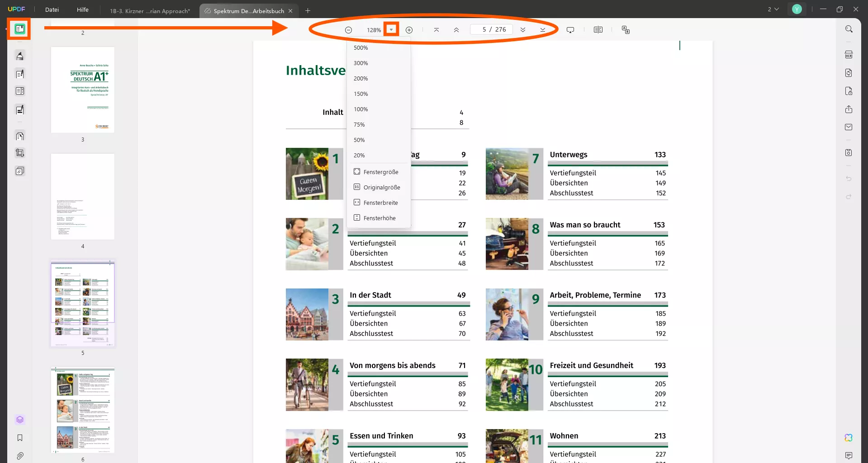Open the Hilfe menu
This screenshot has height=463, width=868.
click(x=83, y=9)
